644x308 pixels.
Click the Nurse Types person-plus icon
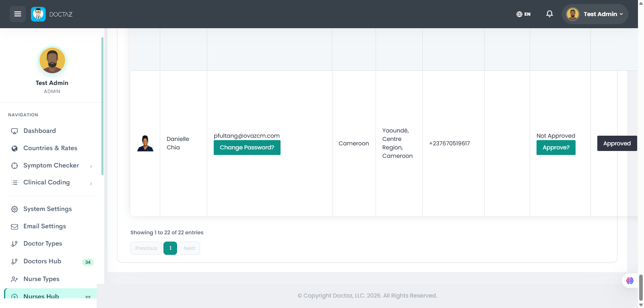pyautogui.click(x=14, y=279)
